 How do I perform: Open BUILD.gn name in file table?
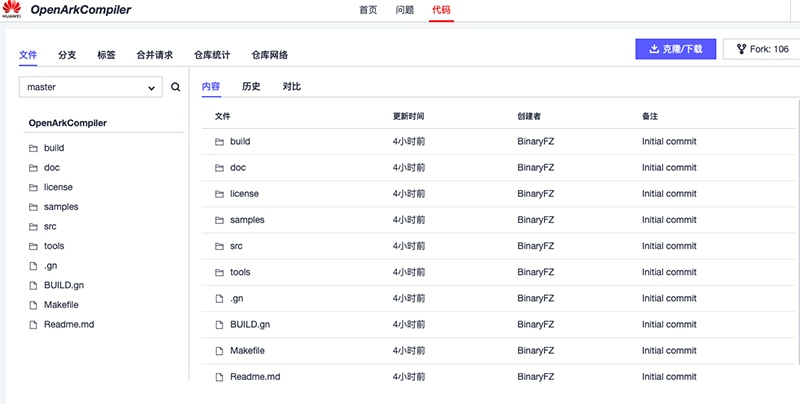click(x=250, y=324)
